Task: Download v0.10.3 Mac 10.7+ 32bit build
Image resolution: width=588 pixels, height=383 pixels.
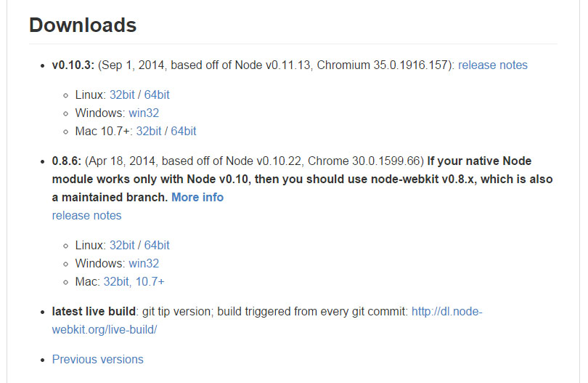Action: click(x=149, y=132)
